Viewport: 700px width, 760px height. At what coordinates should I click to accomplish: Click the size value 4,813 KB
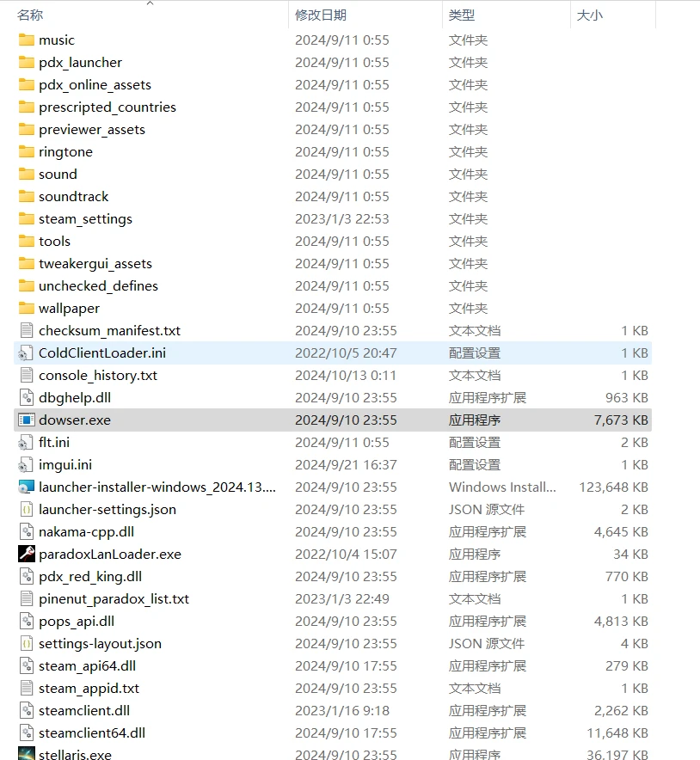pyautogui.click(x=621, y=621)
